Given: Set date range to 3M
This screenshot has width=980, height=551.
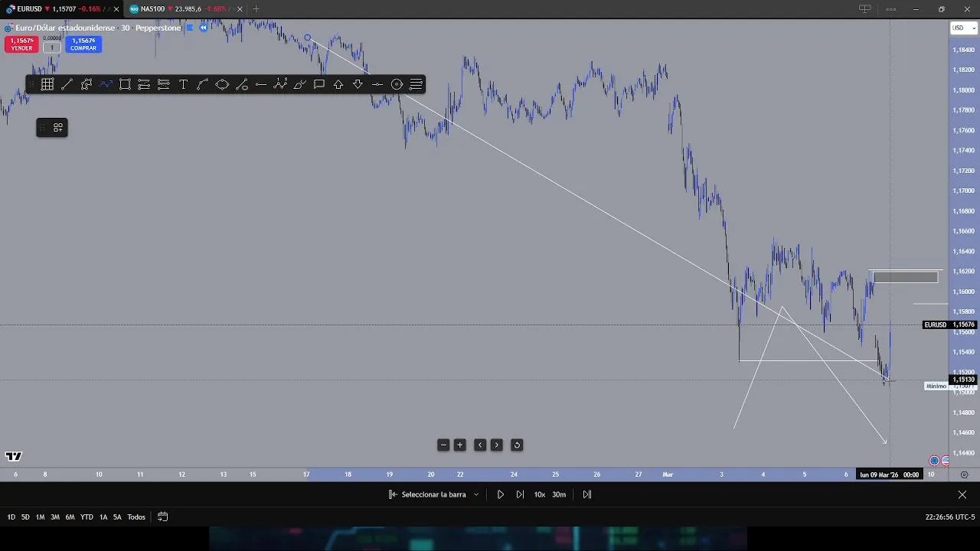Looking at the screenshot, I should [x=55, y=517].
